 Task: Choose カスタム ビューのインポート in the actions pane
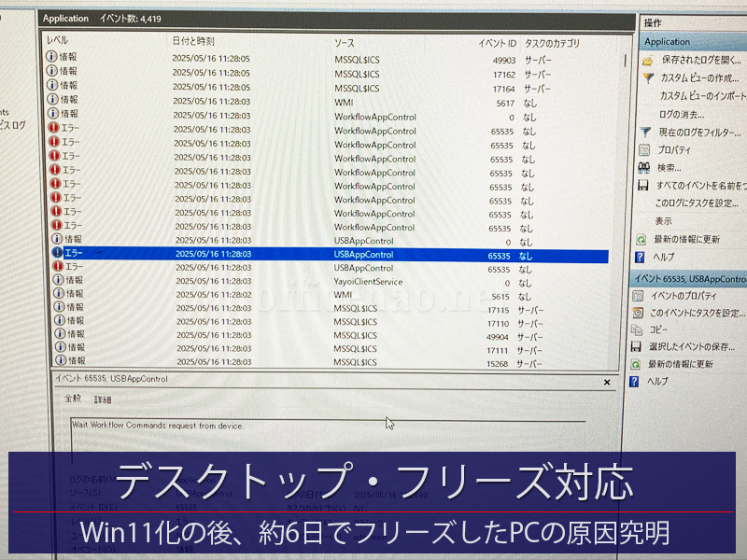click(x=703, y=96)
